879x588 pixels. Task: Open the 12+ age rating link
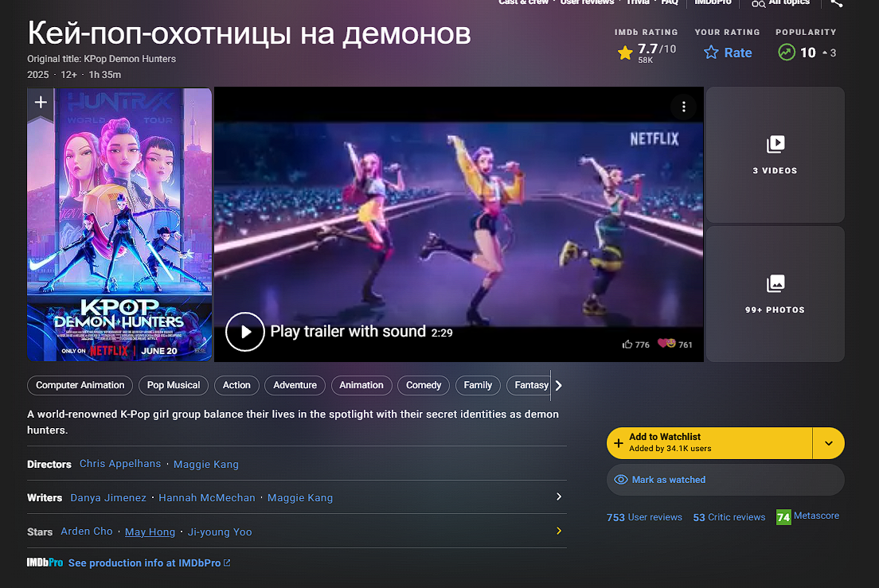[x=69, y=75]
